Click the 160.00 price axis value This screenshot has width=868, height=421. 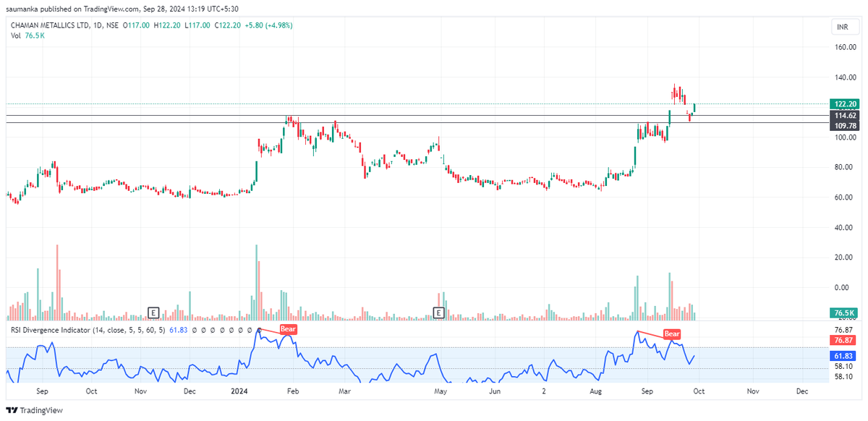pyautogui.click(x=846, y=47)
